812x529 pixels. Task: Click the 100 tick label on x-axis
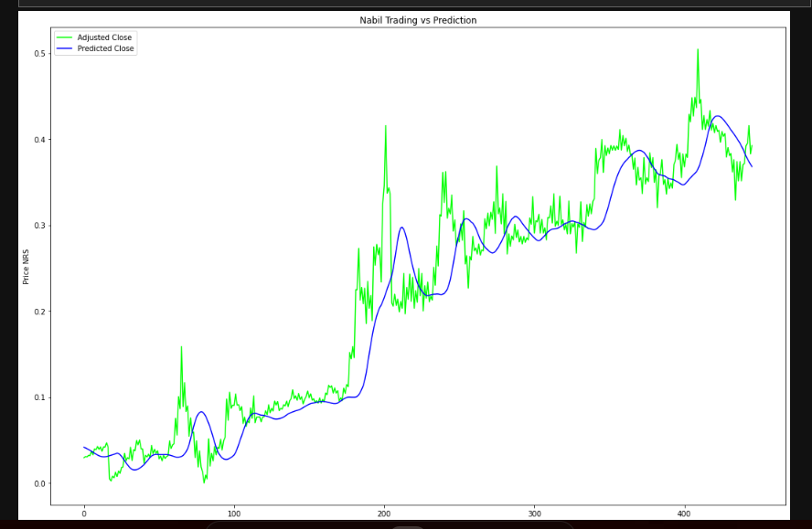(x=234, y=513)
